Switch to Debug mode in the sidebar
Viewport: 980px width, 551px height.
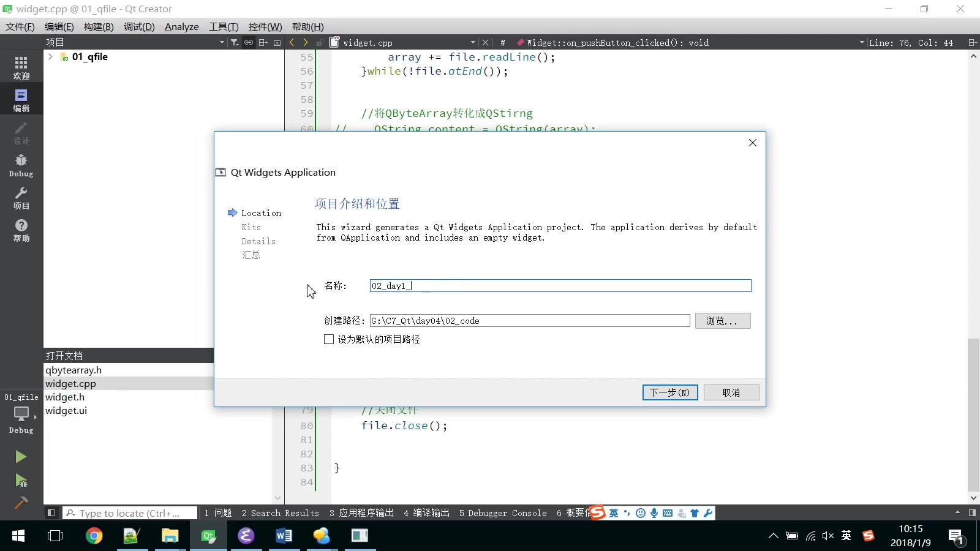click(x=21, y=164)
